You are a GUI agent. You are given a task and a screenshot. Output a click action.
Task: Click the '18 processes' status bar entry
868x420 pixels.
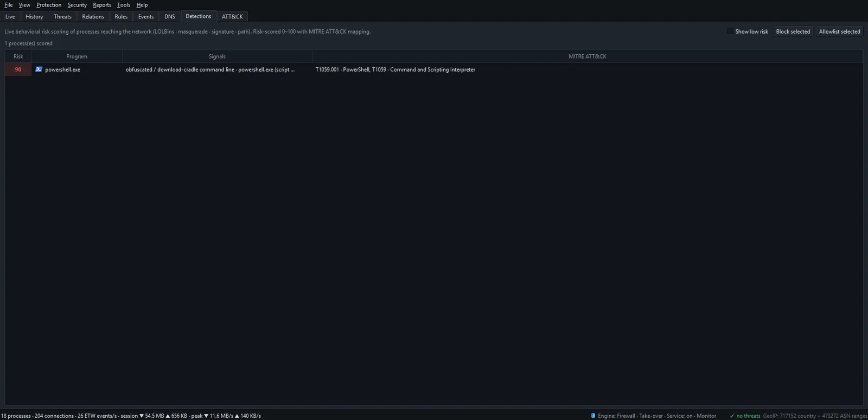tap(16, 416)
